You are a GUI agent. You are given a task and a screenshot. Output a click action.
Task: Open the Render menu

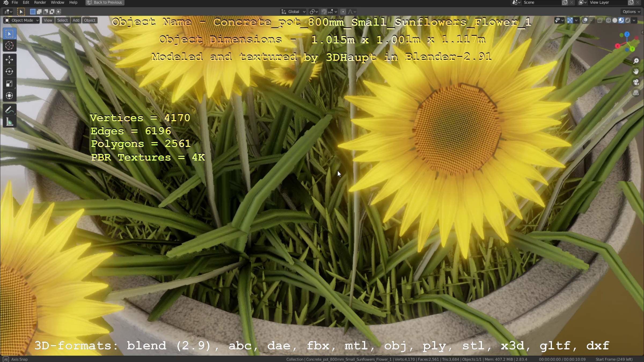(40, 2)
